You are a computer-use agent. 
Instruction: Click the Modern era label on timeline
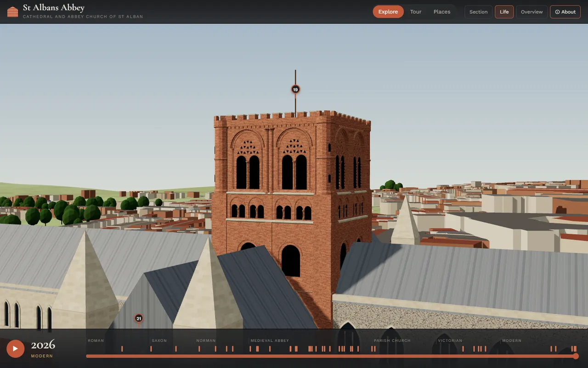click(512, 341)
